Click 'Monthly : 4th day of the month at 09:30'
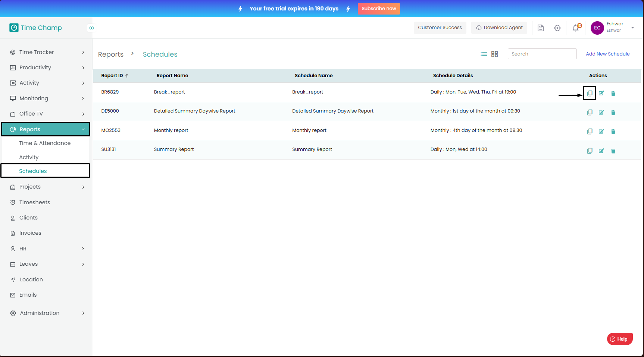The height and width of the screenshot is (357, 644). pyautogui.click(x=476, y=130)
